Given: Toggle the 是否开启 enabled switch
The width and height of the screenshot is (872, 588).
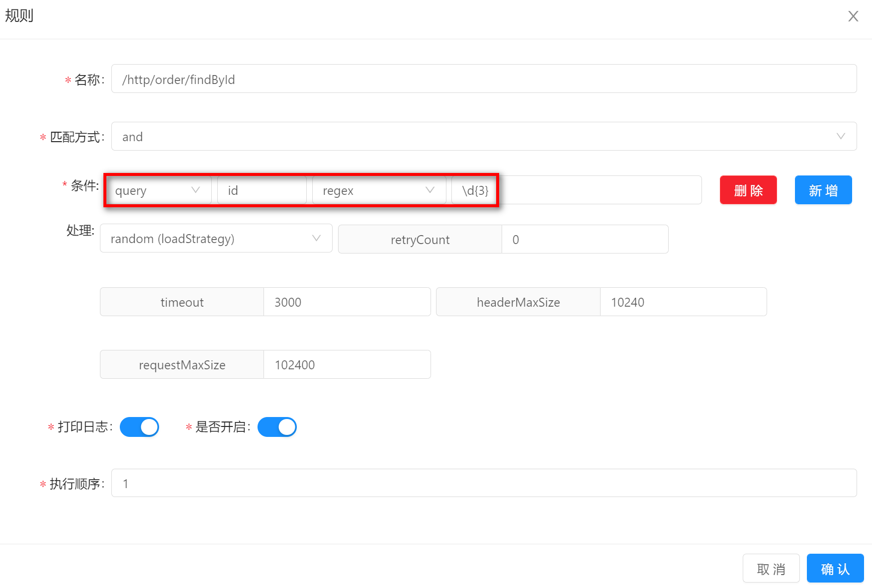Looking at the screenshot, I should tap(277, 427).
